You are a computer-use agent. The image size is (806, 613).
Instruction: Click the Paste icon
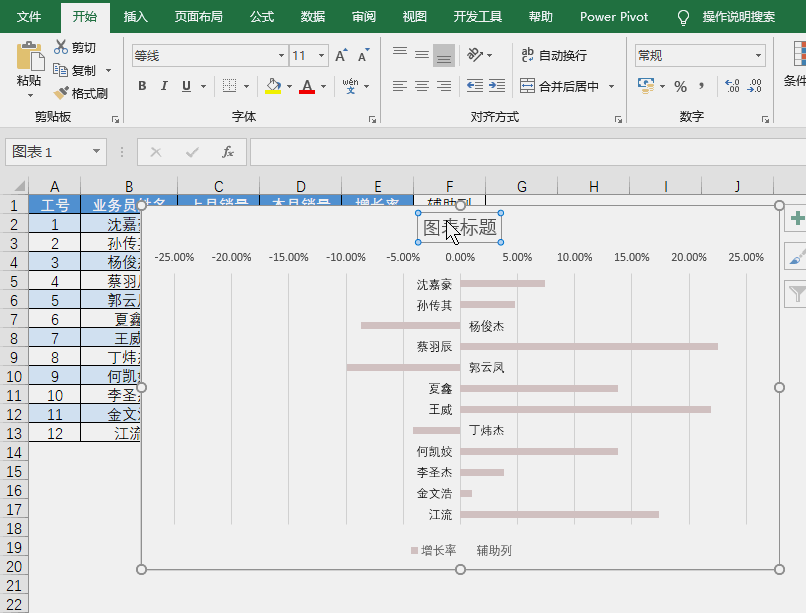[x=30, y=56]
